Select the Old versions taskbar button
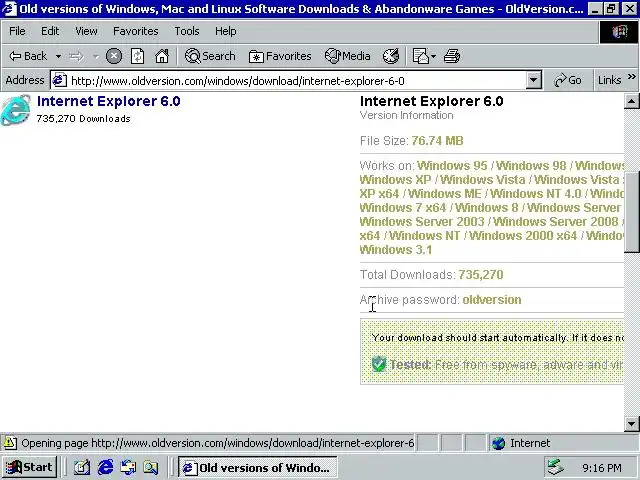Screen dimensions: 640x480 pos(258,467)
